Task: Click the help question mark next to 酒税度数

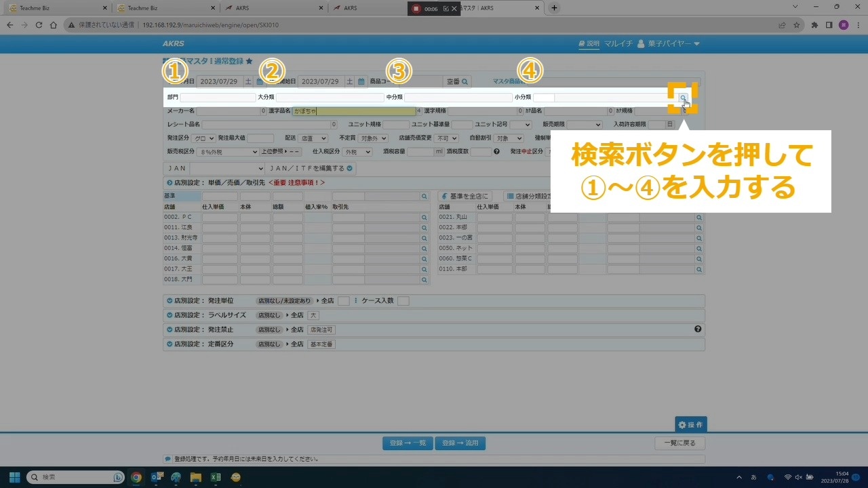Action: click(496, 152)
